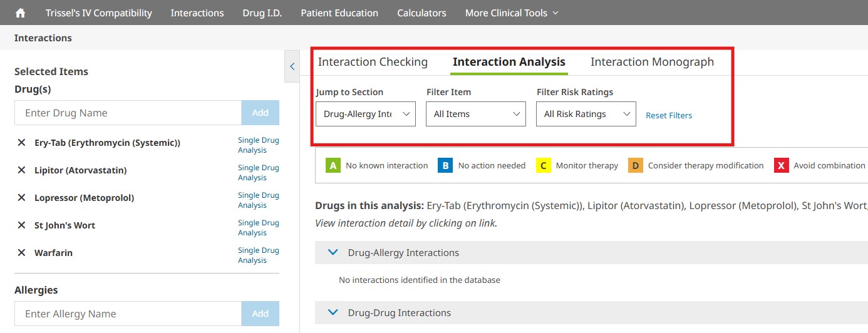Click the home icon in navigation bar
868x333 pixels.
(x=20, y=13)
